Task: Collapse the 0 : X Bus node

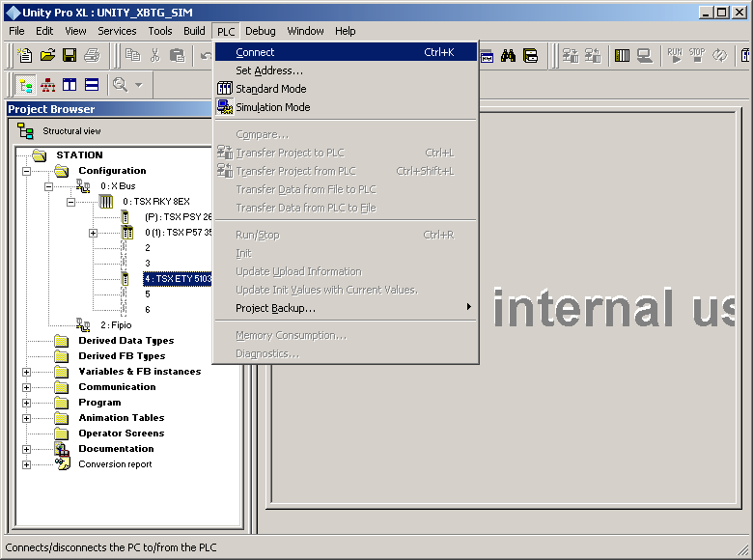Action: 48,186
